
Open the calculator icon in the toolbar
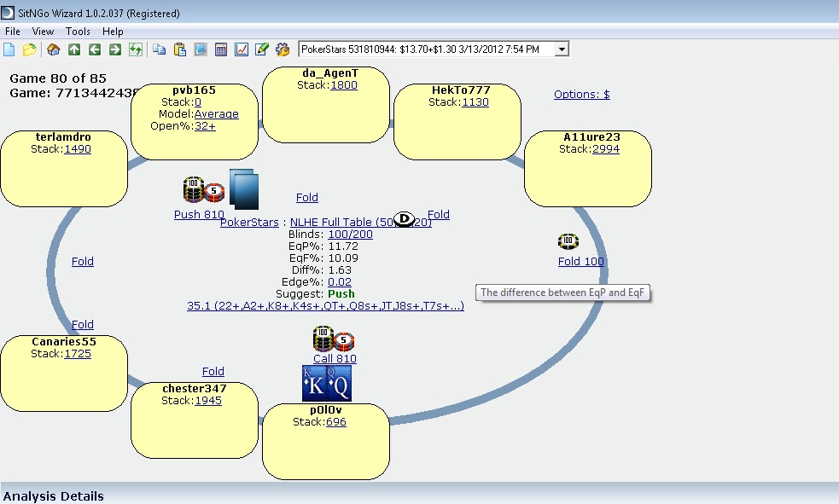coord(221,49)
